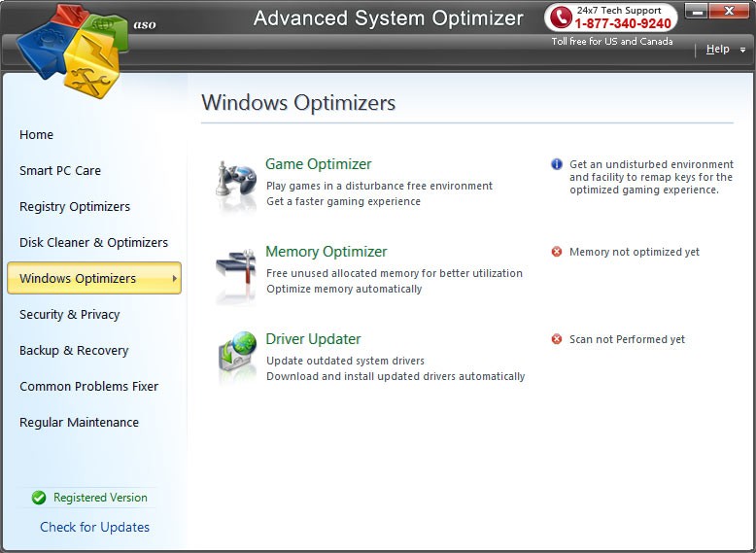
Task: Click the green check Registered Version icon
Action: coord(39,498)
